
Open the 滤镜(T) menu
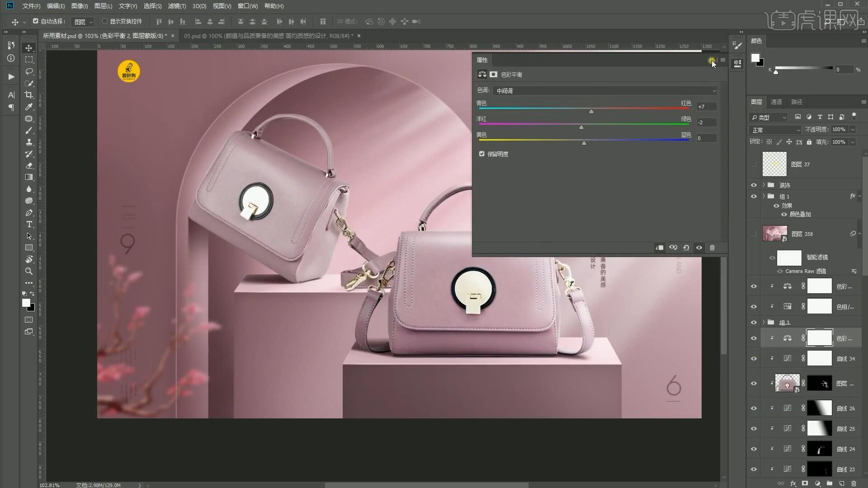[177, 6]
